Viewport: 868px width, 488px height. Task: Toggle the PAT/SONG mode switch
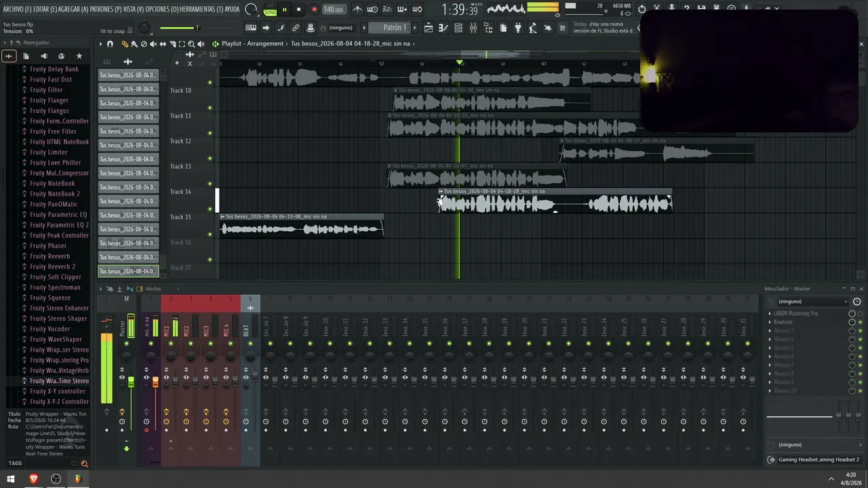click(x=270, y=9)
